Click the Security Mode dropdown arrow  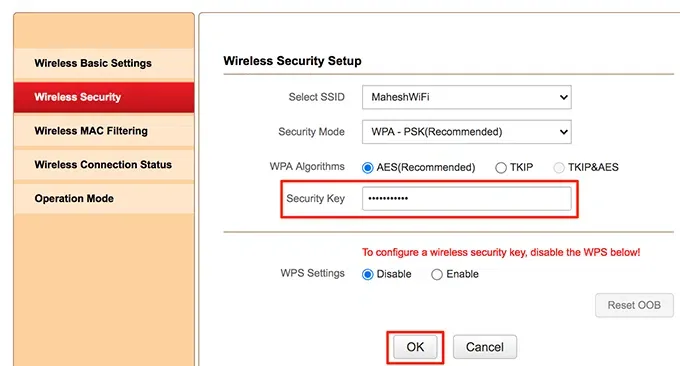[563, 132]
